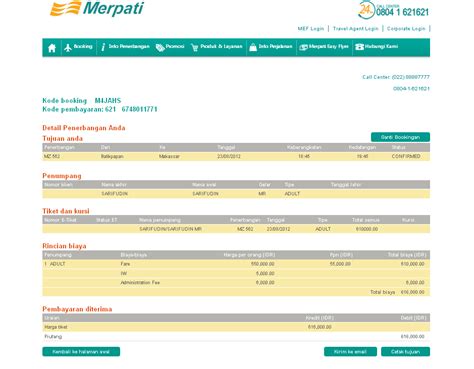Click the CONFIRMED status cell

coord(406,156)
